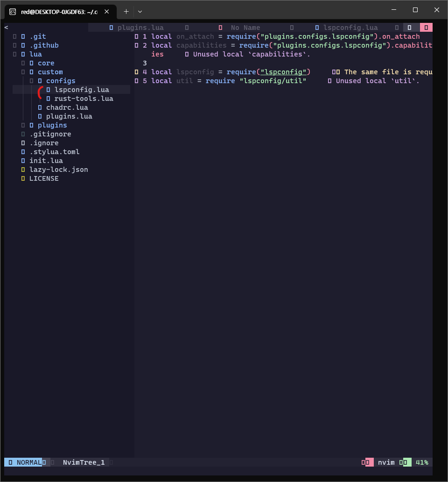The image size is (448, 482).
Task: Click the folder icon beside .github
Action: tap(23, 45)
